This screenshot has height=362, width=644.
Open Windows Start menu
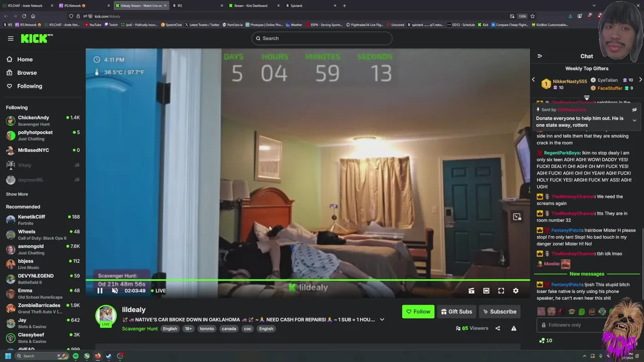(x=8, y=356)
